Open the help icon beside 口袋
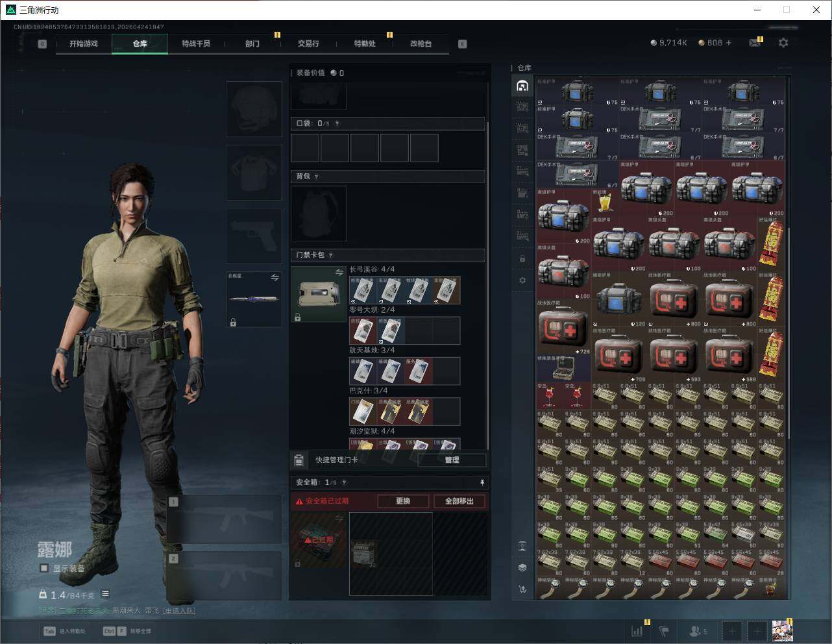 337,123
